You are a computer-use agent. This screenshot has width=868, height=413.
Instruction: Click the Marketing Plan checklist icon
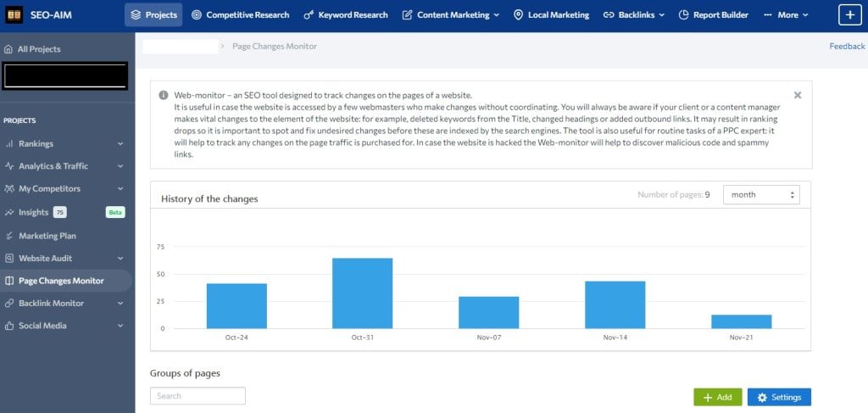pyautogui.click(x=8, y=236)
